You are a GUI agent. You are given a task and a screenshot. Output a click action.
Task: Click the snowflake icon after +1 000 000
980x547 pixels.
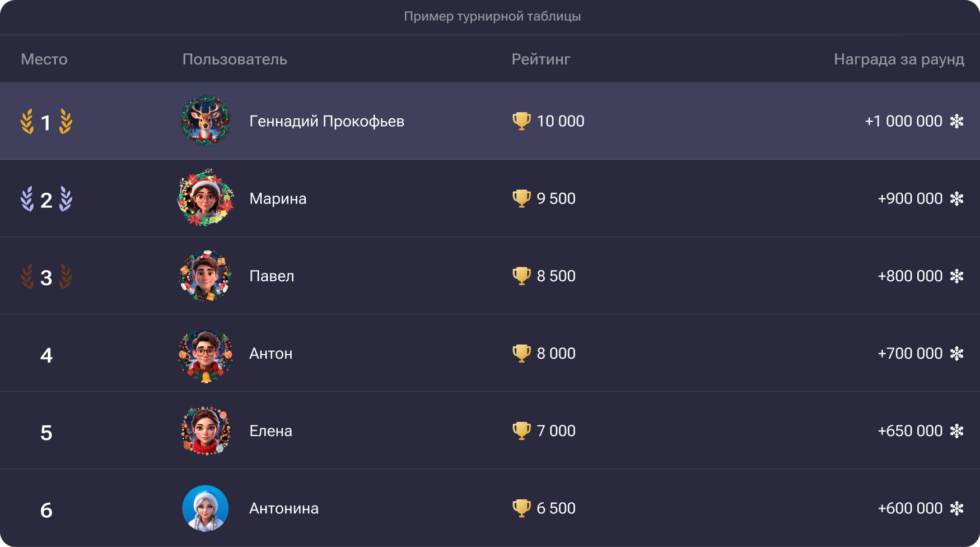[956, 121]
